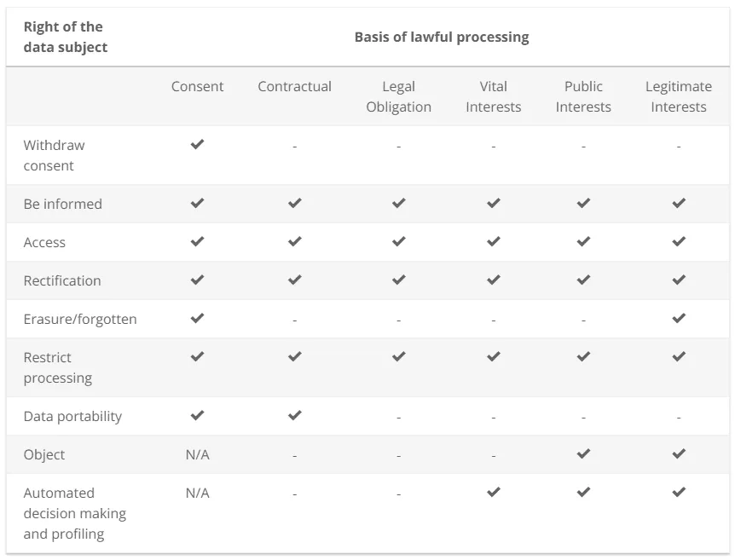Viewport: 735px width, 560px height.
Task: Click the Legal Obligation column header
Action: pos(398,96)
